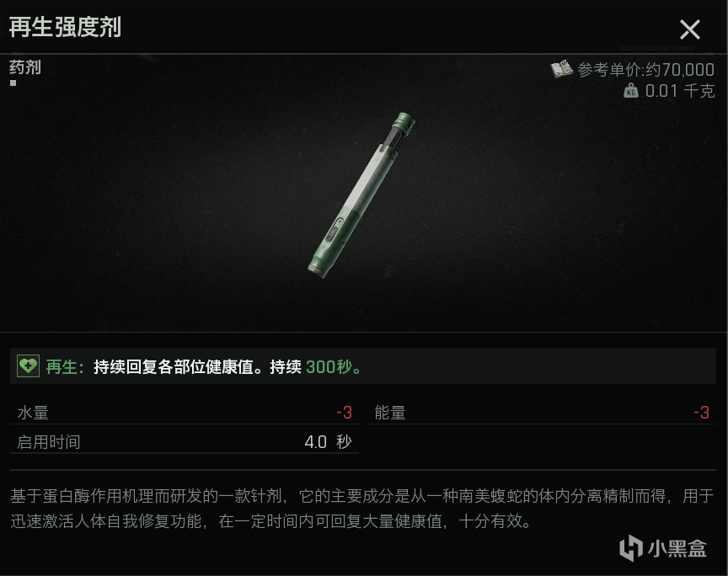Select the 启用时间 stat row
Viewport: 728px width, 576px height.
(185, 442)
